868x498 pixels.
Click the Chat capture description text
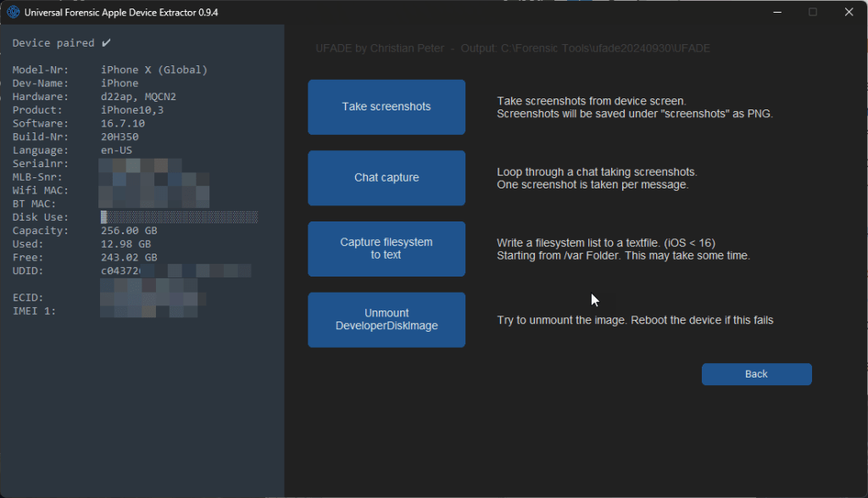(597, 178)
